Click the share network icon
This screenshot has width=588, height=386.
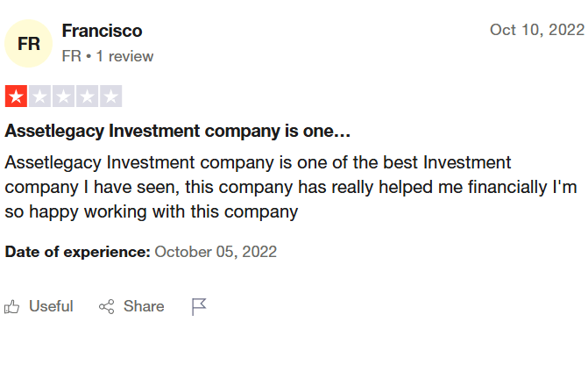coord(107,307)
